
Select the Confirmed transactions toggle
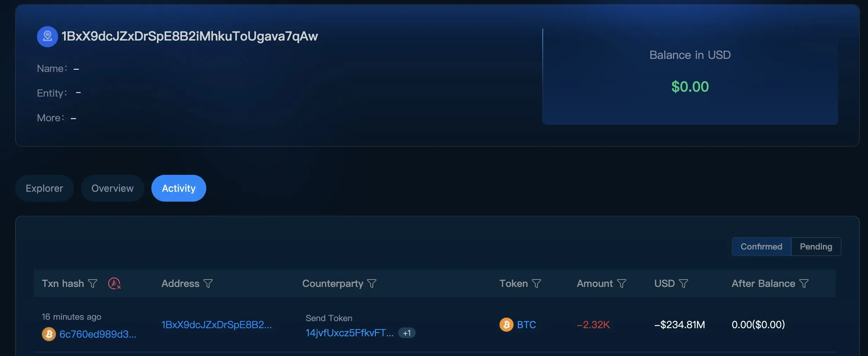[x=761, y=246]
